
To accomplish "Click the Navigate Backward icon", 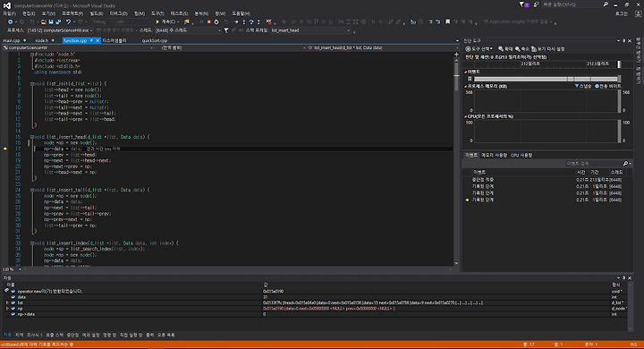I will [10, 21].
